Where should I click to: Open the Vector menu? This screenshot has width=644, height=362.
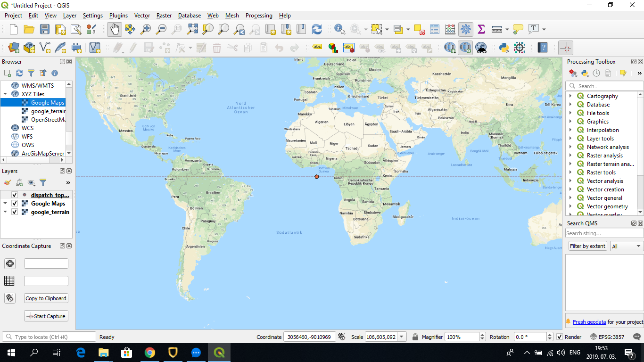pyautogui.click(x=142, y=16)
